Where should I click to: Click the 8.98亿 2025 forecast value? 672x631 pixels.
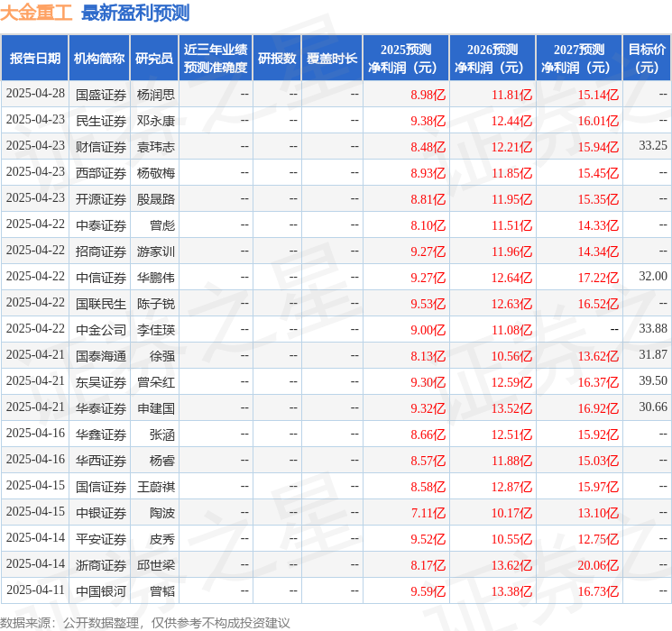tap(428, 95)
